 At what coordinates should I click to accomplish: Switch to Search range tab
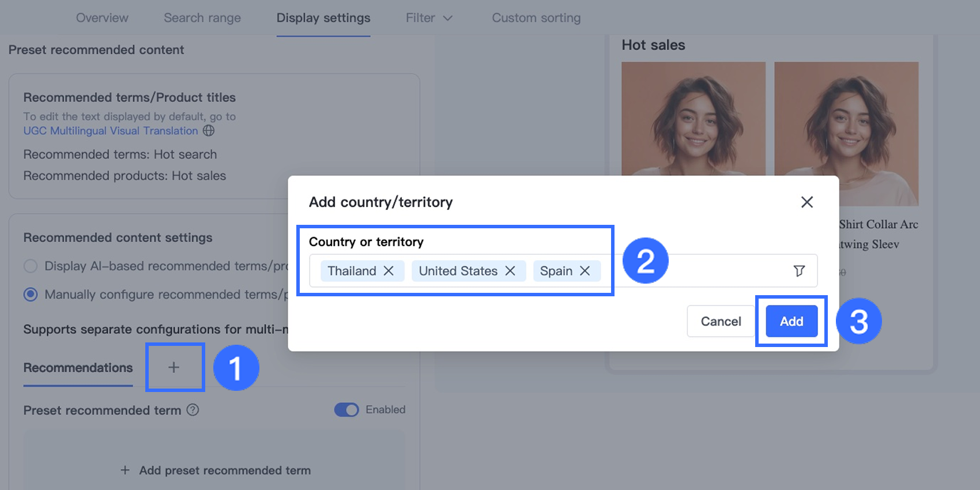tap(202, 18)
